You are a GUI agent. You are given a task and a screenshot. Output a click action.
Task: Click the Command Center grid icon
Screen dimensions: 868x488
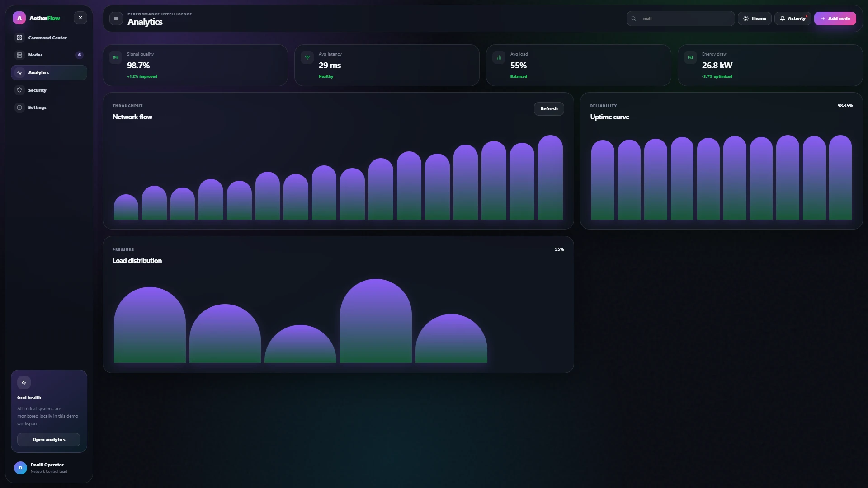coord(19,38)
